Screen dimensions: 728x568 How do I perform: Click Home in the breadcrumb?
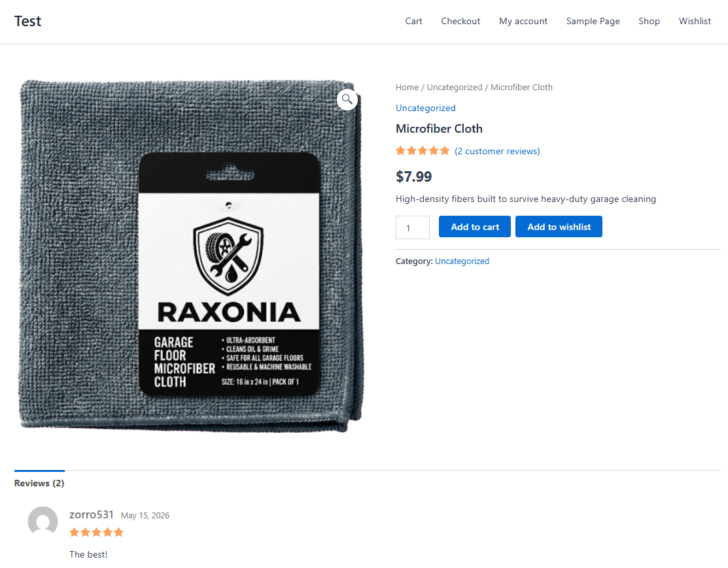tap(407, 87)
